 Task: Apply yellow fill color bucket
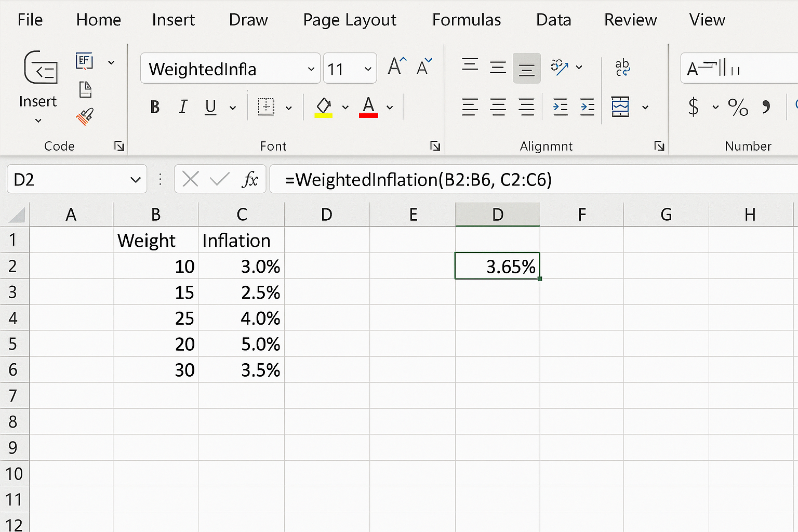(x=324, y=108)
